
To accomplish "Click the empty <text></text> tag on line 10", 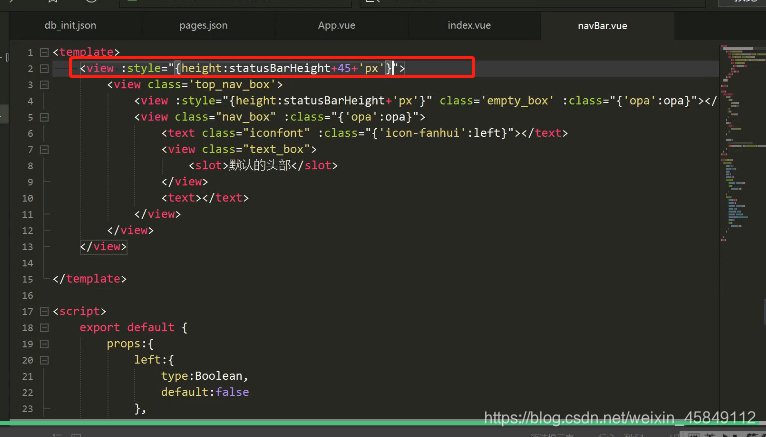I will (205, 198).
